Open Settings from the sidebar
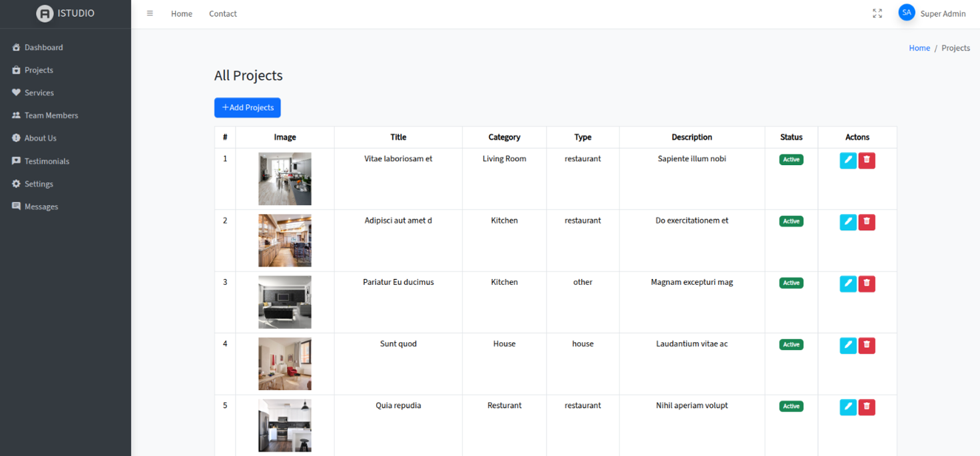 tap(39, 184)
